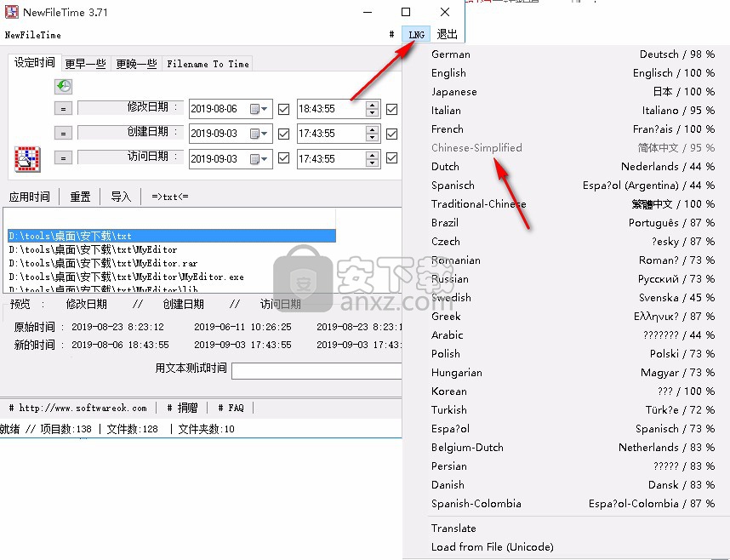Click the = button beside 创建日期
Image resolution: width=730 pixels, height=560 pixels.
click(63, 134)
